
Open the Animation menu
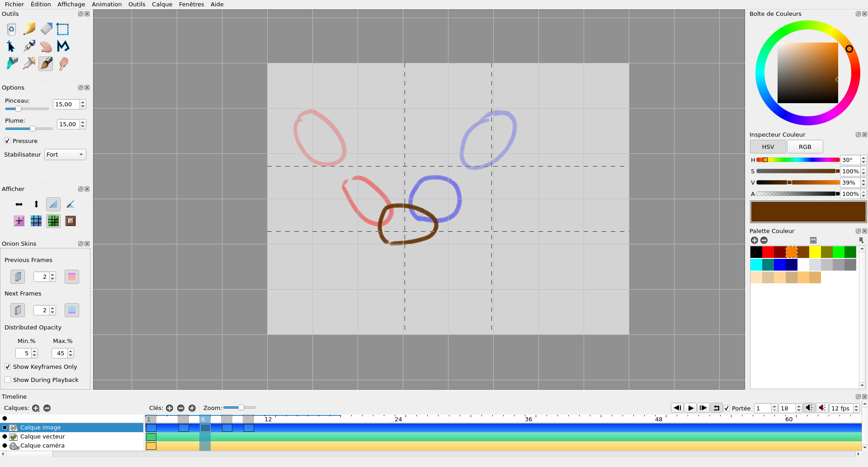(107, 5)
